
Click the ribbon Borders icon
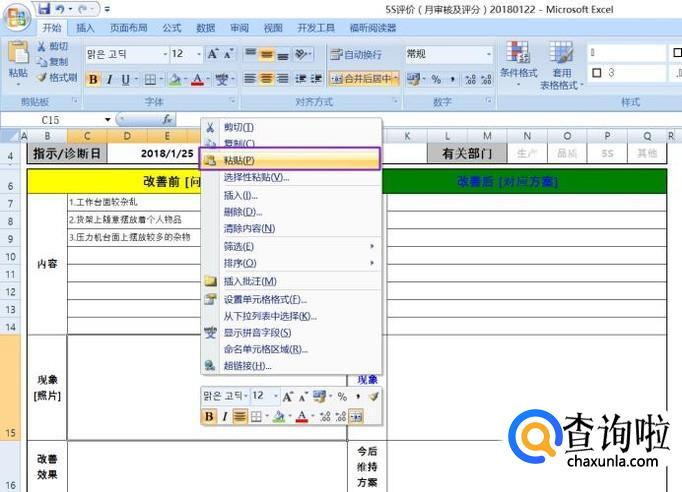pos(150,79)
